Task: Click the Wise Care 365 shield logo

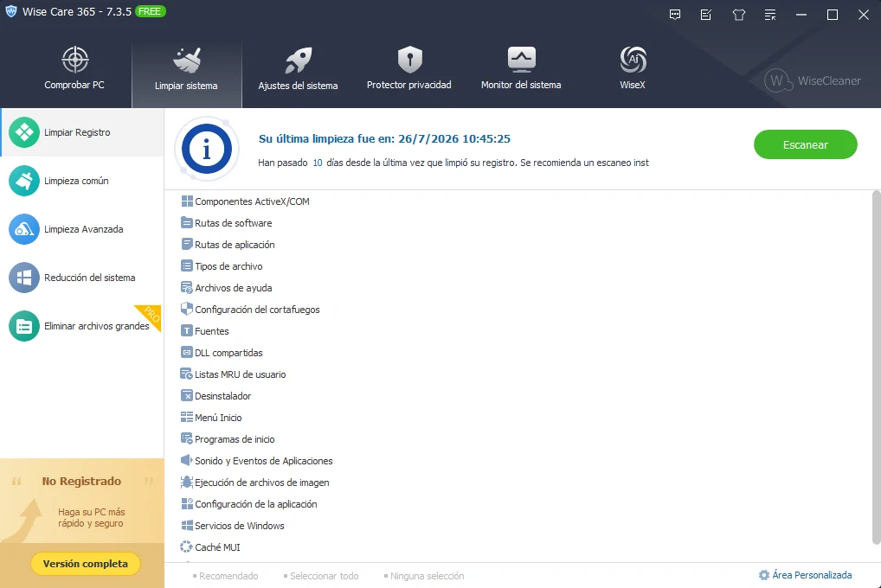Action: (11, 12)
